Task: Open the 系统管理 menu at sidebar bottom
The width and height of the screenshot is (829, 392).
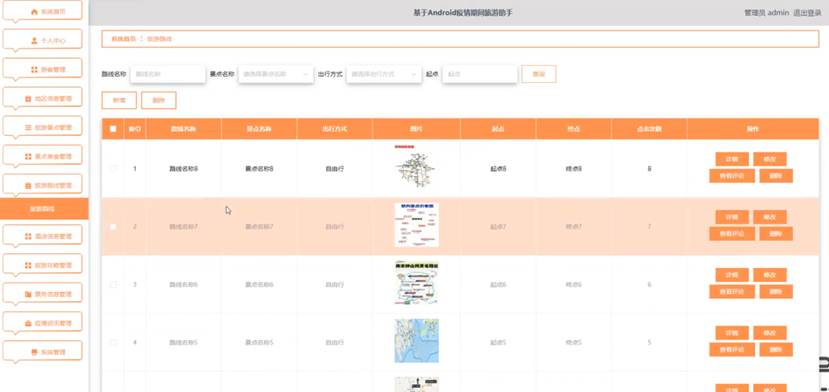Action: tap(43, 352)
